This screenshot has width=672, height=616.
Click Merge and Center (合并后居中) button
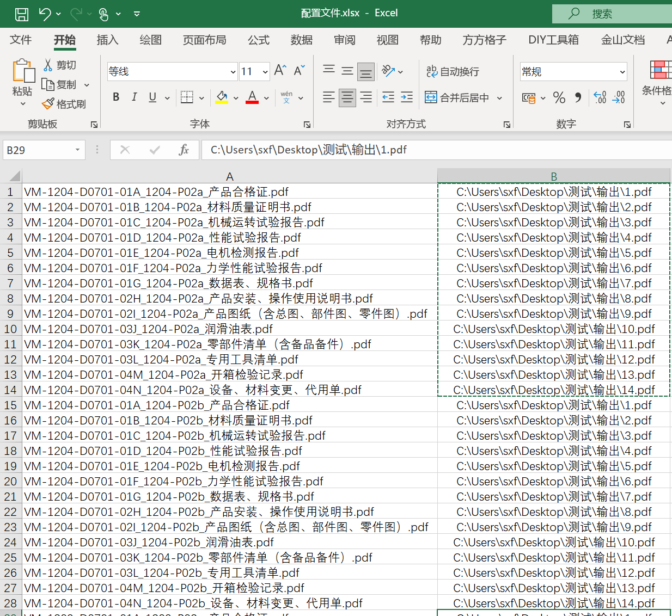457,98
